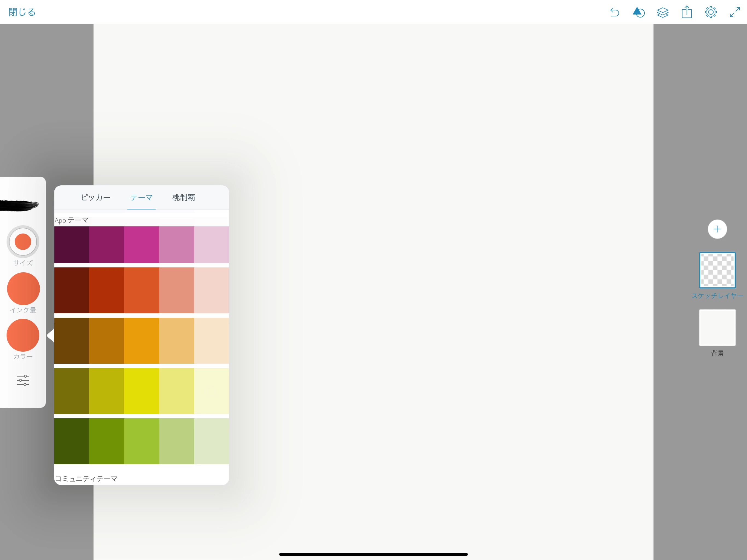Toggle the layers panel icon

[663, 12]
